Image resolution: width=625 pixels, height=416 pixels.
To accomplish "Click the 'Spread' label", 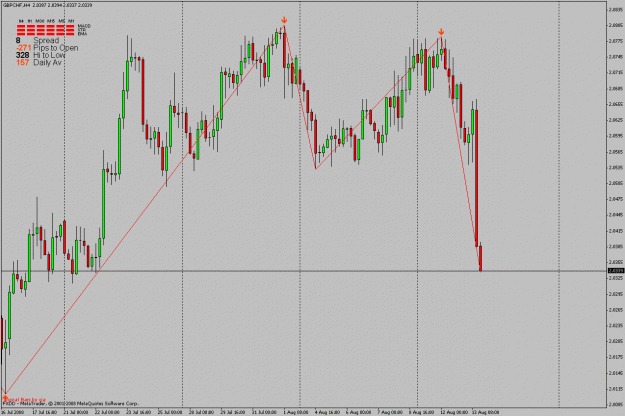I will click(x=46, y=41).
